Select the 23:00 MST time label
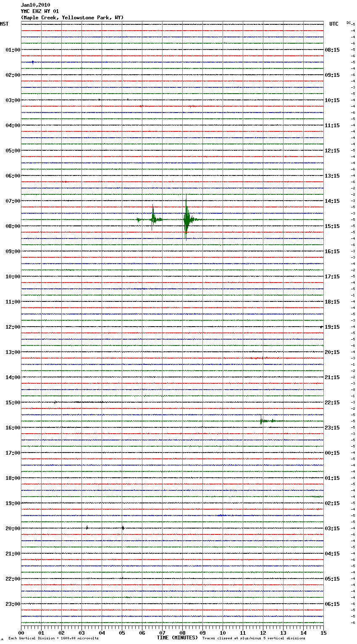Image resolution: width=357 pixels, height=644 pixels. (13, 604)
